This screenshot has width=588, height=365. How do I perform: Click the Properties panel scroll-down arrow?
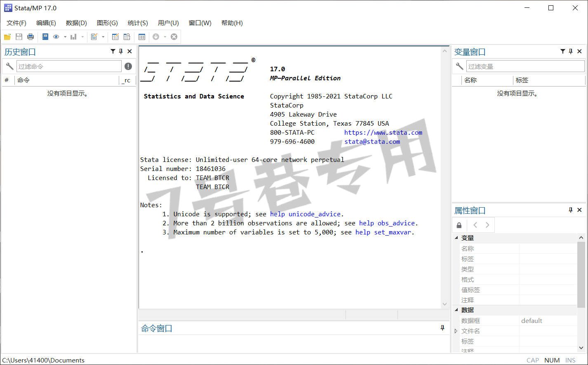581,348
